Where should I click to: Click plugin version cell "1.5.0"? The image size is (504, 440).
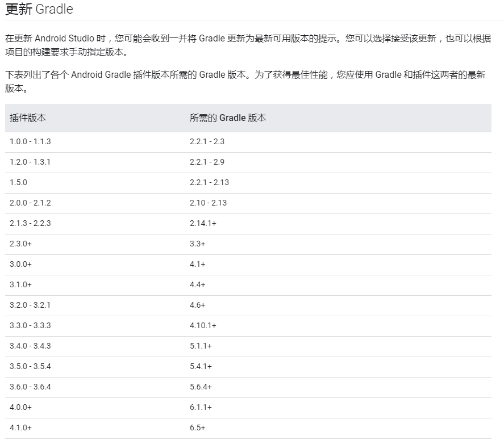(x=18, y=182)
